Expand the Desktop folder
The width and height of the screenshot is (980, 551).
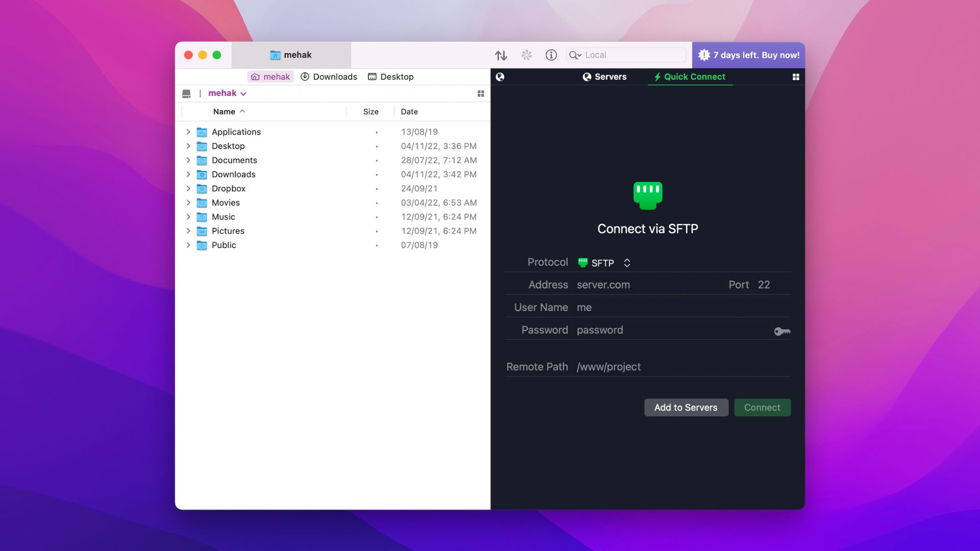(x=188, y=146)
